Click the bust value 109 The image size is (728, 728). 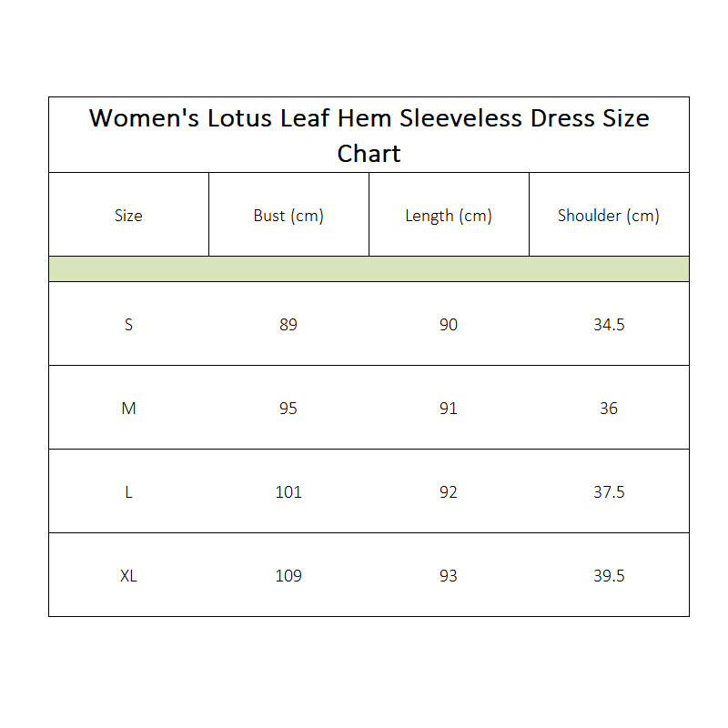(288, 576)
